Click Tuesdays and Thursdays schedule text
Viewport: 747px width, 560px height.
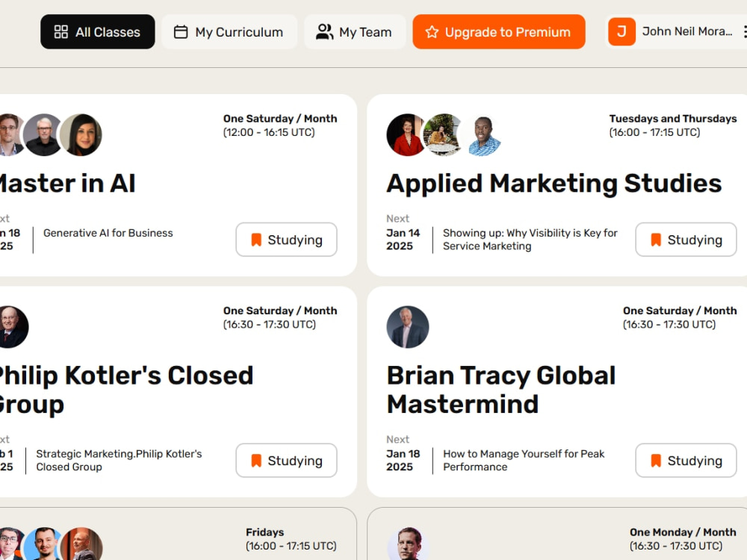point(673,119)
